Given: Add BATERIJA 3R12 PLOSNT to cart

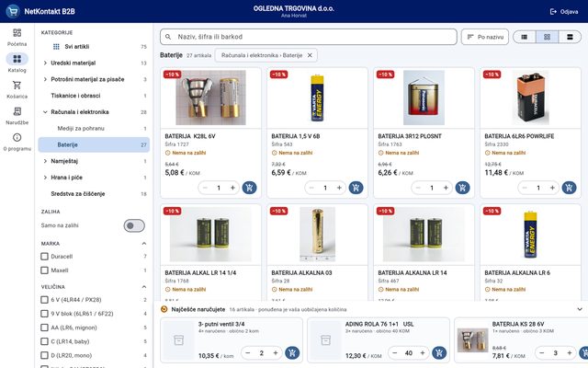Looking at the screenshot, I should click(462, 188).
